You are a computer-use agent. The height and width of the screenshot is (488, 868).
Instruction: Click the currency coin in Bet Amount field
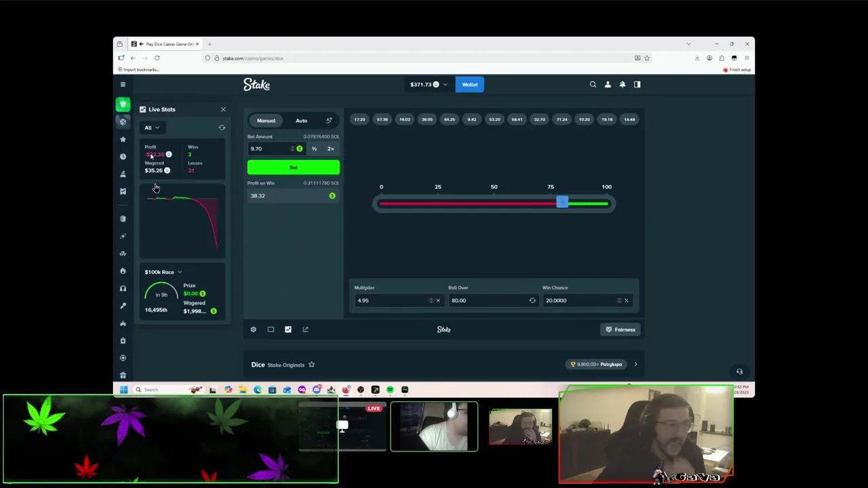pyautogui.click(x=299, y=148)
